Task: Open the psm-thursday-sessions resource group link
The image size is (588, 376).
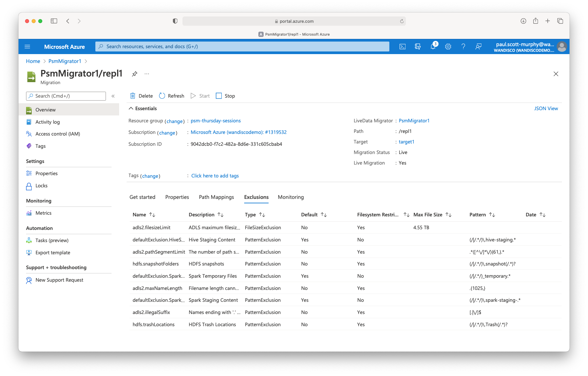Action: tap(215, 121)
